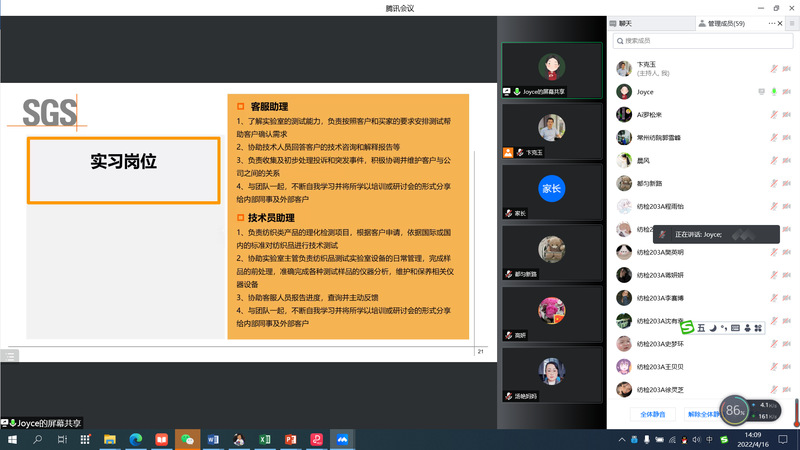Open WeChat from the taskbar
This screenshot has height=450, width=800.
pos(187,439)
